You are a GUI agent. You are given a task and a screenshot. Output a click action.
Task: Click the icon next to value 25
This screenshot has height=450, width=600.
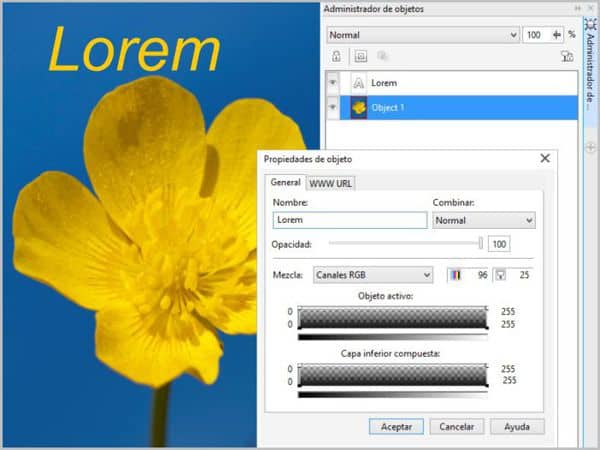(501, 274)
